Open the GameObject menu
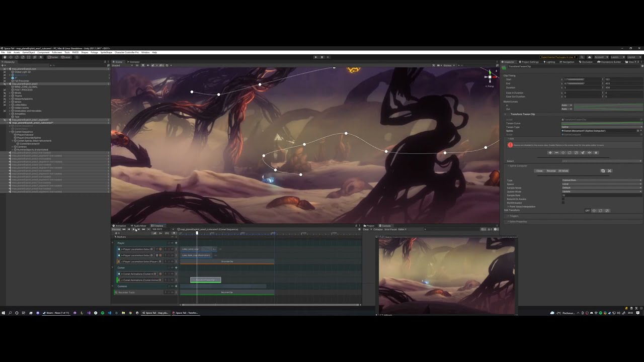 click(x=29, y=52)
